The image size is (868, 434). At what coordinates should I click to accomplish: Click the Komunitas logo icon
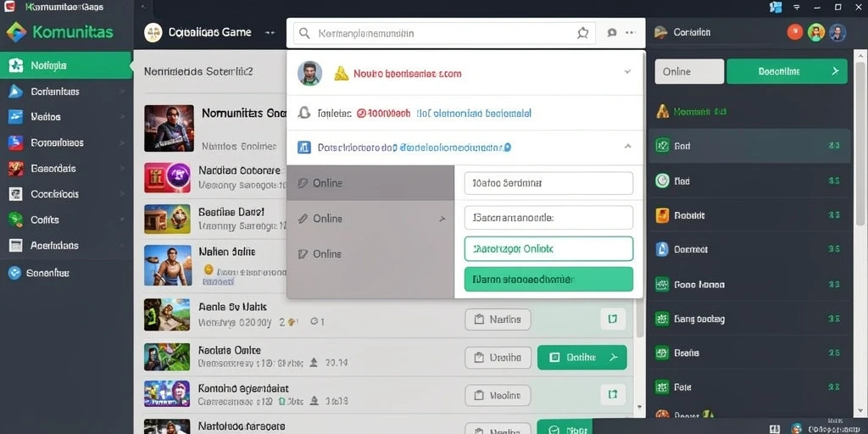tap(16, 32)
